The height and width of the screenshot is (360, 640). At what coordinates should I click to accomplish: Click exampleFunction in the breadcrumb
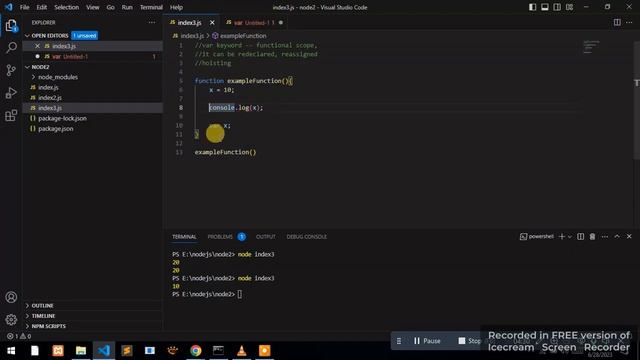(243, 36)
